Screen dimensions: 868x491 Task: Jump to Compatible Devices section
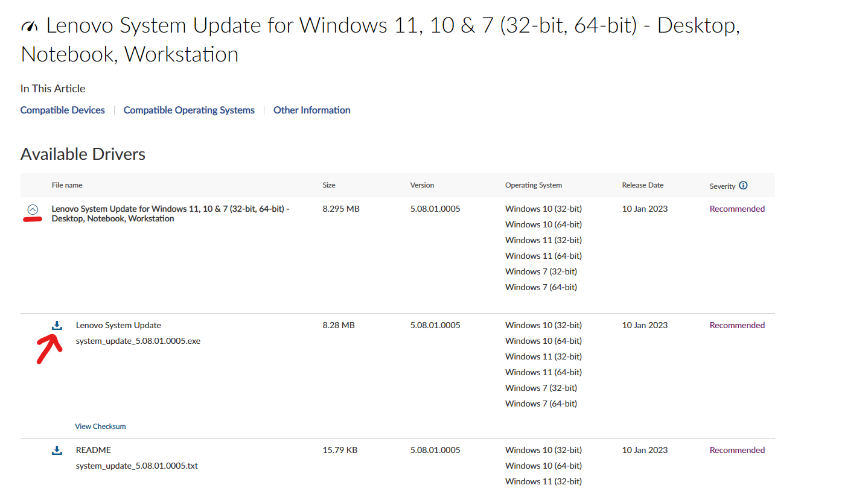pos(63,110)
